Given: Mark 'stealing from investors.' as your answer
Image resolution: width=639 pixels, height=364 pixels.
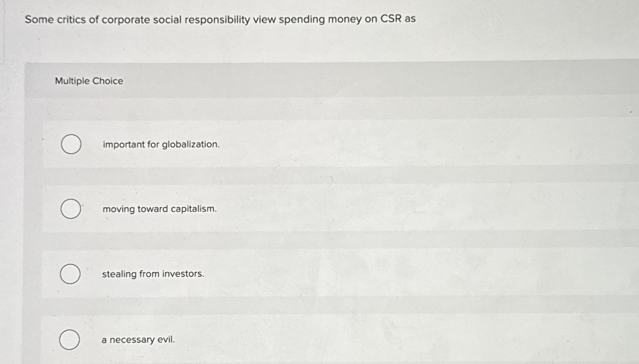Looking at the screenshot, I should [153, 274].
